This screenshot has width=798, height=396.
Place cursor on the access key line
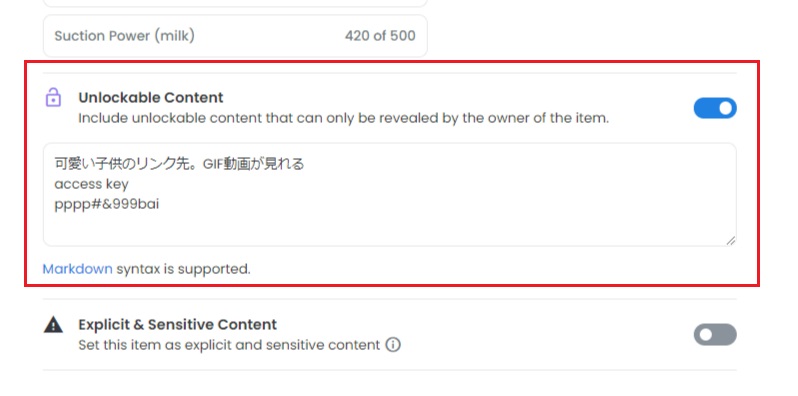click(92, 184)
